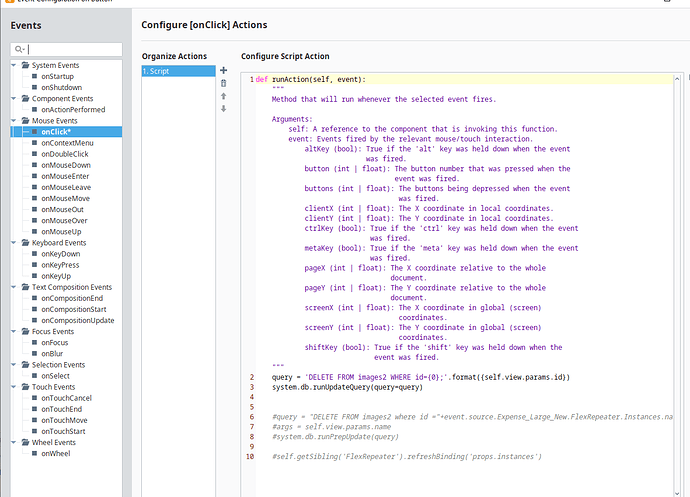Image resolution: width=690 pixels, height=497 pixels.
Task: Place cursor on '#system.db.runPrepUpdate(query)' comment line
Action: (x=335, y=437)
